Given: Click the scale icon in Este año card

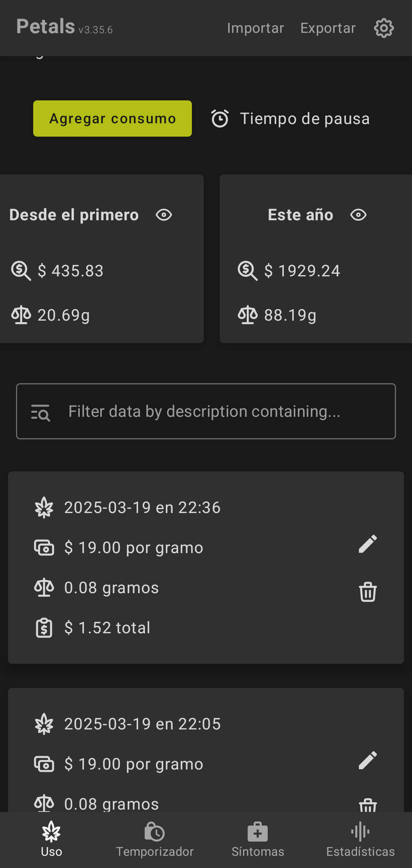Looking at the screenshot, I should (x=248, y=315).
